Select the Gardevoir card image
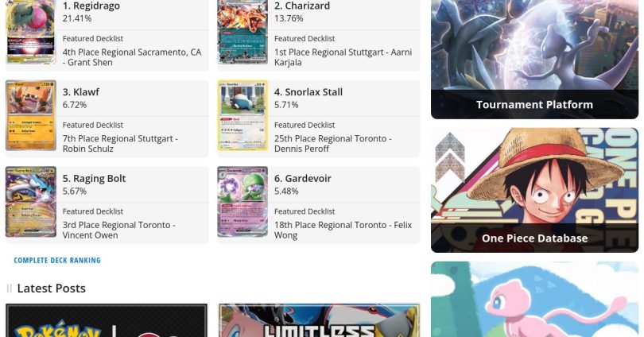 [x=242, y=202]
